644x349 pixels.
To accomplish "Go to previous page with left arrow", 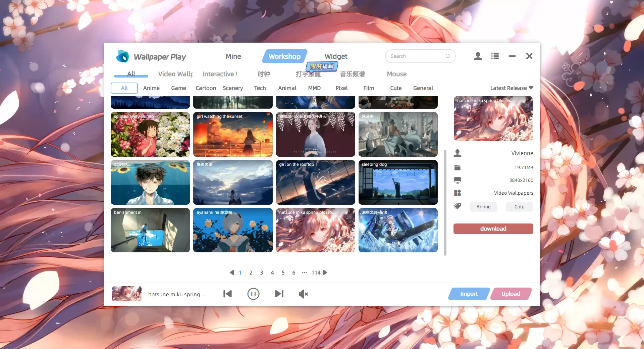I will click(x=232, y=272).
